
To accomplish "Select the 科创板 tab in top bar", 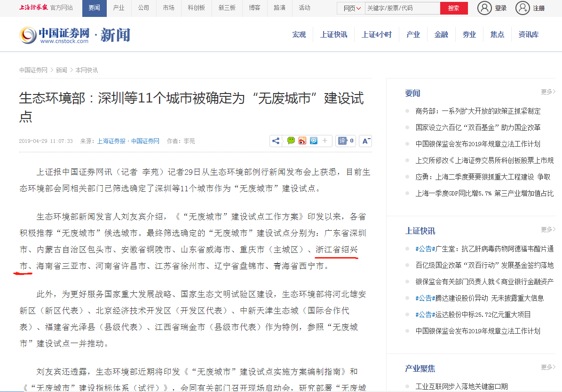I will [196, 8].
